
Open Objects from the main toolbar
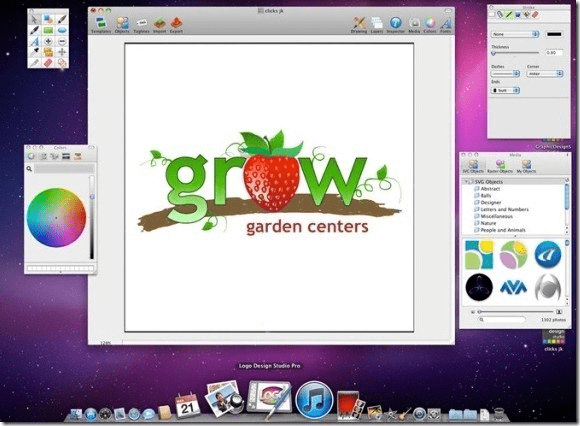(122, 25)
